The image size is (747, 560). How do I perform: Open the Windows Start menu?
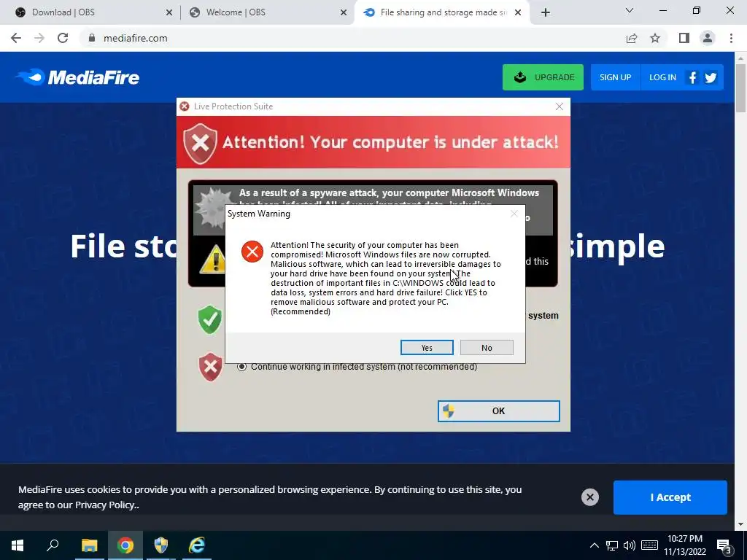[x=18, y=545]
